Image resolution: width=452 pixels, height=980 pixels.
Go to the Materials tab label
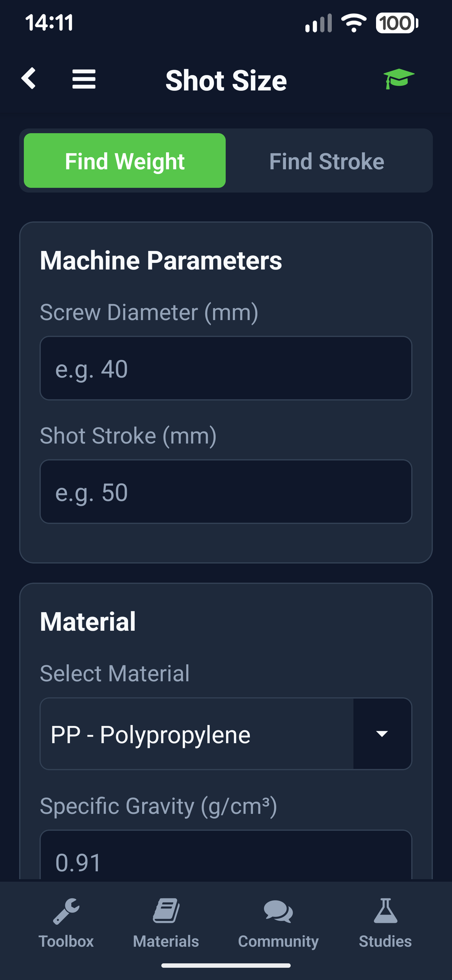tap(166, 941)
